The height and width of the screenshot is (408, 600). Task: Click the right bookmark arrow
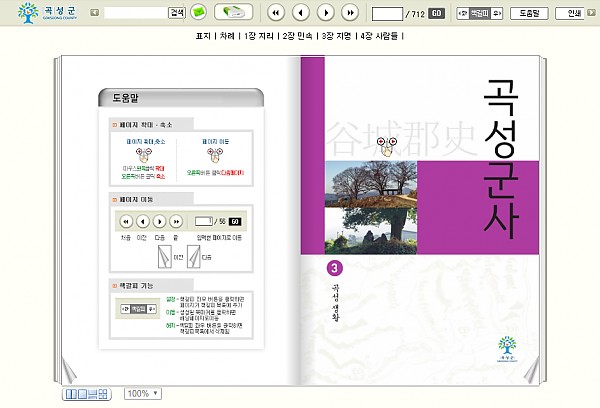coord(496,13)
